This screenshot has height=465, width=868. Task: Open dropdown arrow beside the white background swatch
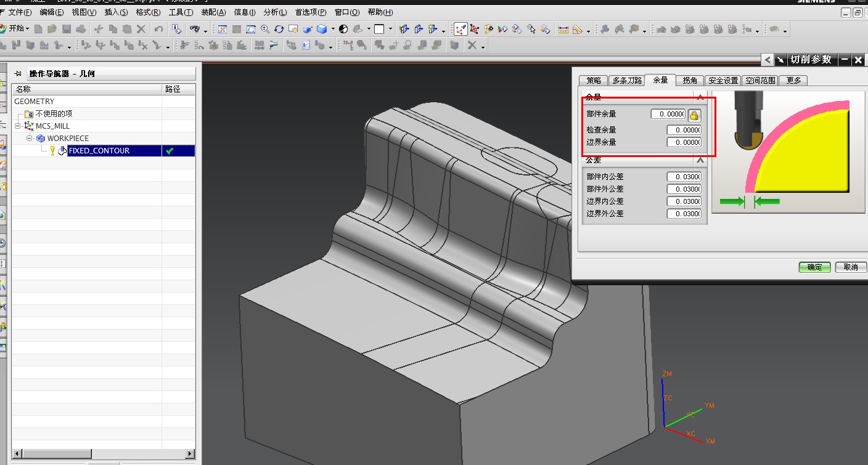pos(390,29)
